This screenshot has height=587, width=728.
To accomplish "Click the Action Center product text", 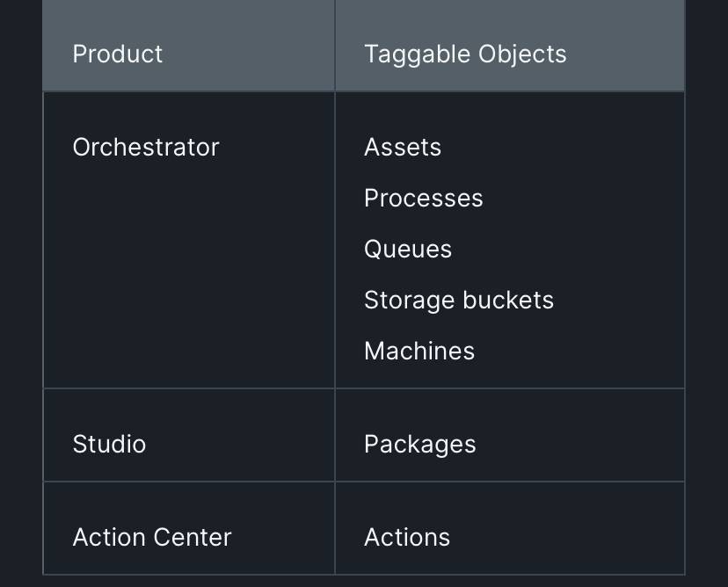I will pos(152,538).
